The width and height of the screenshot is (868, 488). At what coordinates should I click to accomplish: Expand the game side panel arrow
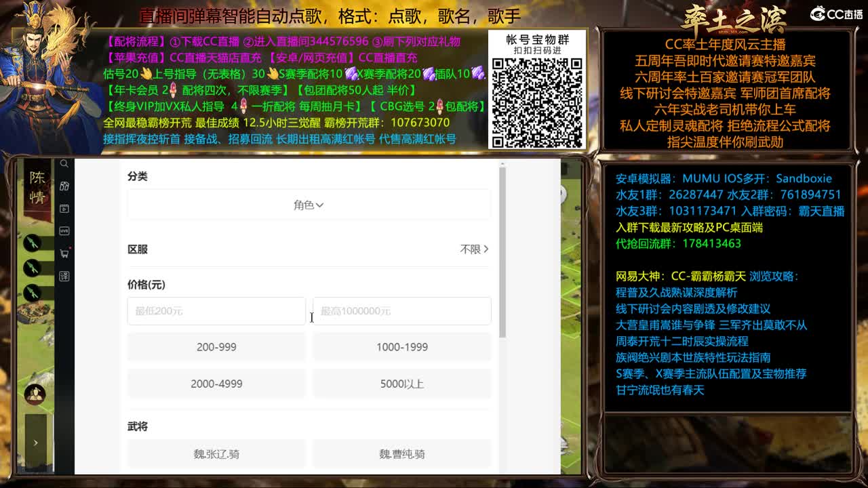(x=36, y=443)
